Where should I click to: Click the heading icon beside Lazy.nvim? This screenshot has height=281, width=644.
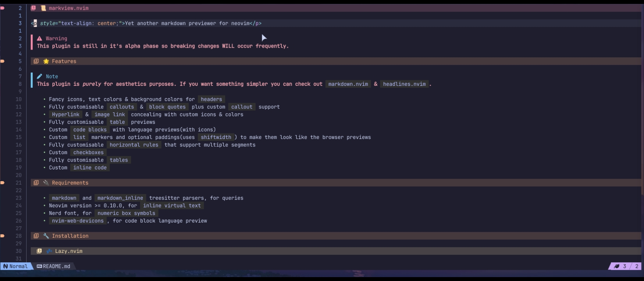pyautogui.click(x=39, y=251)
